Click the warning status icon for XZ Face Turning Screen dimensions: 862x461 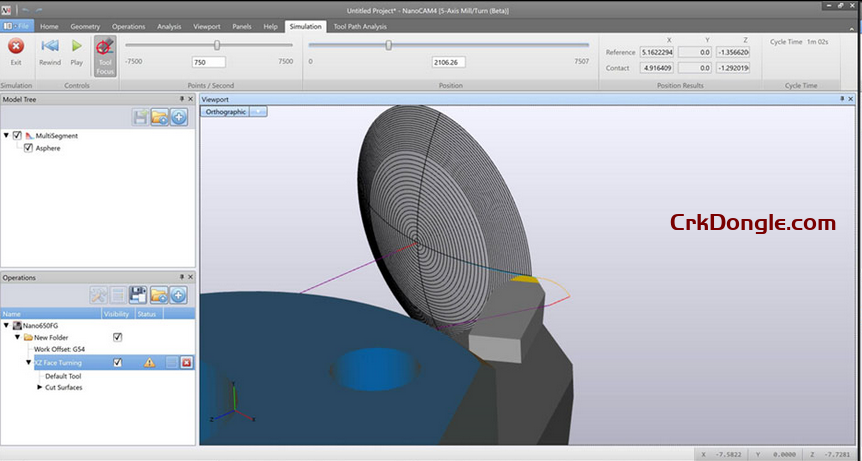click(149, 363)
